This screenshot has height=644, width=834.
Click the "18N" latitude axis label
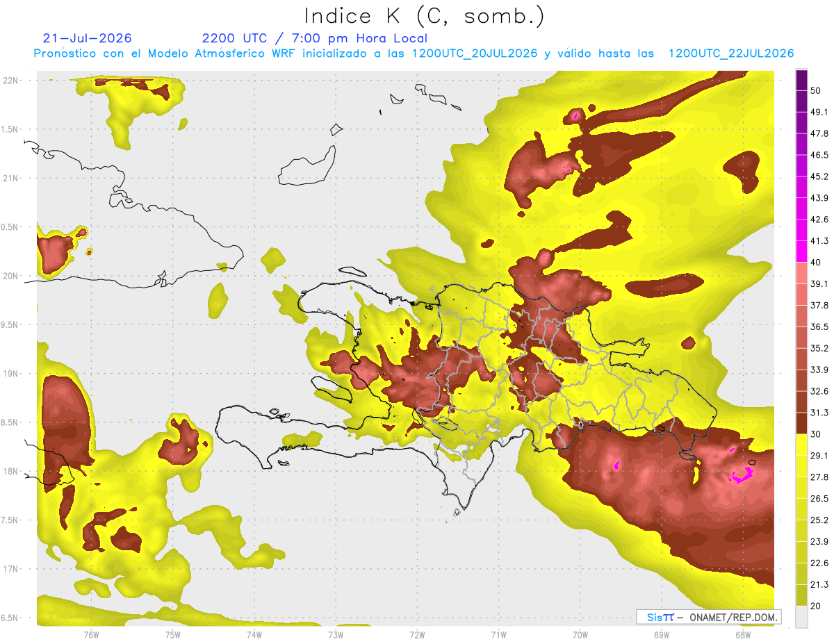coord(11,472)
